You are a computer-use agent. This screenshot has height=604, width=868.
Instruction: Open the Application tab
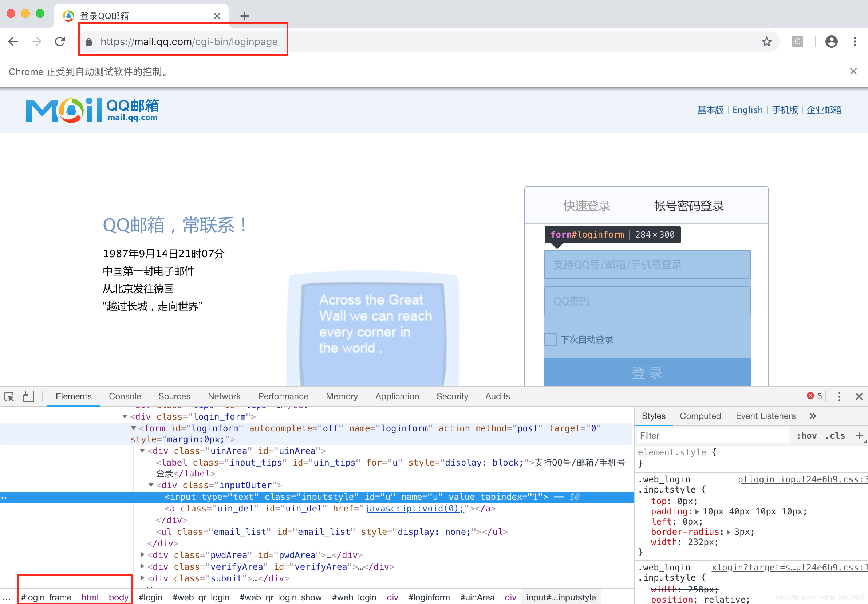click(397, 396)
